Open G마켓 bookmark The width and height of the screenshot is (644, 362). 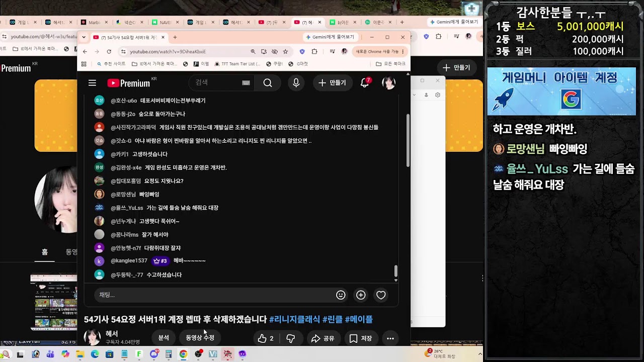[x=298, y=64]
